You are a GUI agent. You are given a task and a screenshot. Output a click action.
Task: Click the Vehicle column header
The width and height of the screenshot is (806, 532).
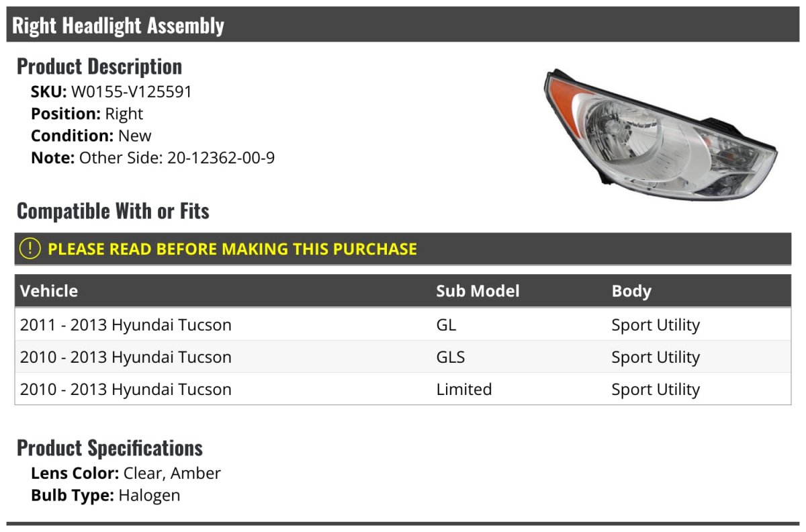point(49,291)
